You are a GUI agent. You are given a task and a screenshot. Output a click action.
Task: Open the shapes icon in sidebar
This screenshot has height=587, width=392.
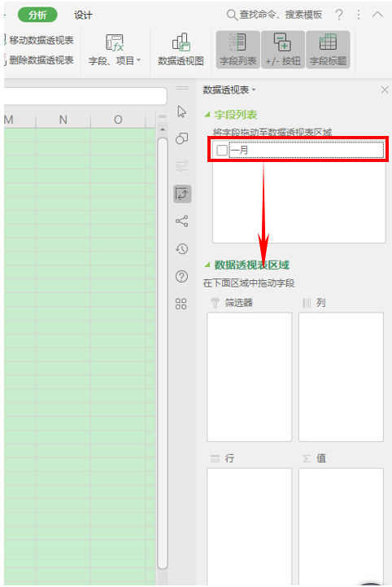pyautogui.click(x=182, y=138)
